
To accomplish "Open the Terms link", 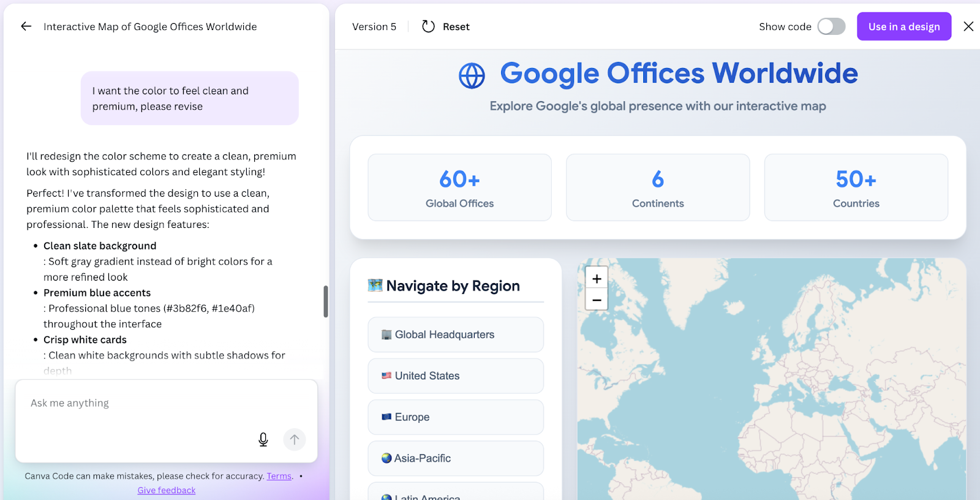I will click(x=279, y=476).
